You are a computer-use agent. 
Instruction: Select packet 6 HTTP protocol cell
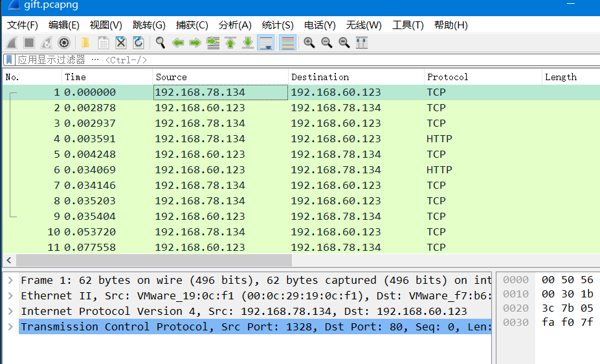coord(439,169)
